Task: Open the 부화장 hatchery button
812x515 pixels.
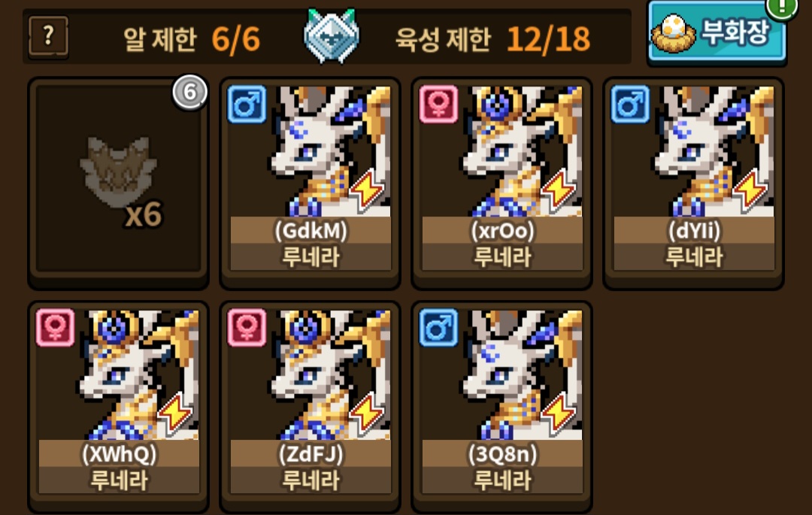Action: click(x=717, y=32)
